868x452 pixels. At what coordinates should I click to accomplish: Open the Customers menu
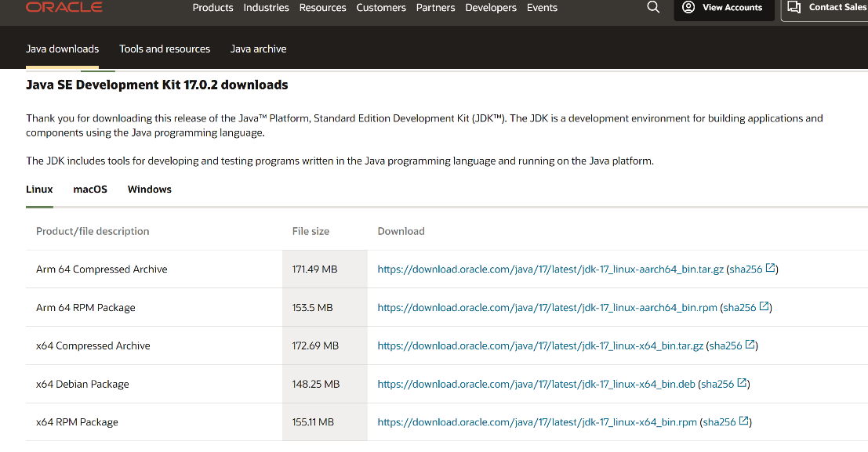tap(381, 8)
